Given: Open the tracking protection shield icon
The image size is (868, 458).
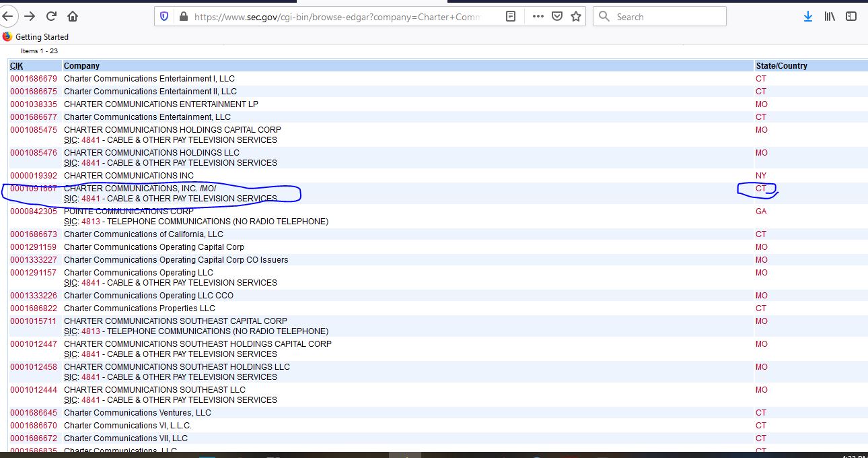Looking at the screenshot, I should pos(164,16).
